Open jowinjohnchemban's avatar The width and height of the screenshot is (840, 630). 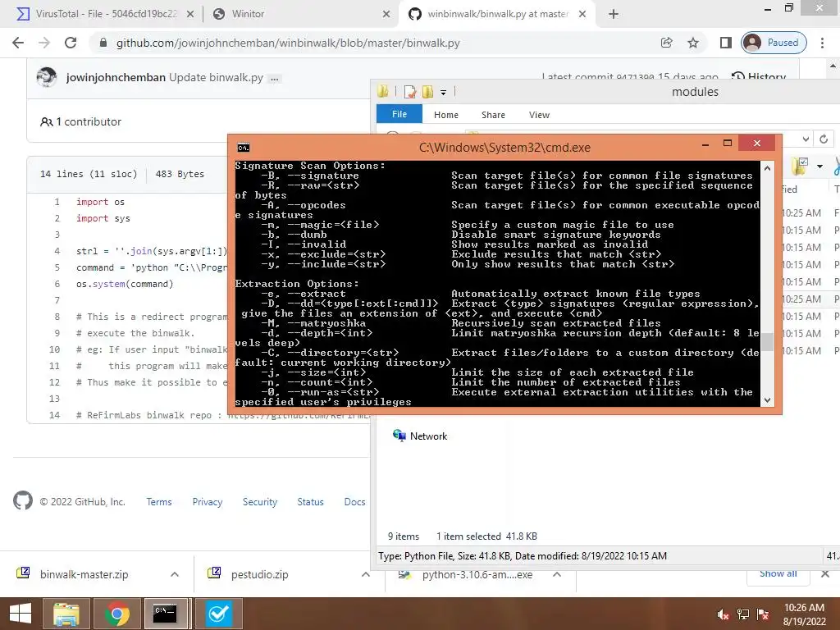coord(47,77)
